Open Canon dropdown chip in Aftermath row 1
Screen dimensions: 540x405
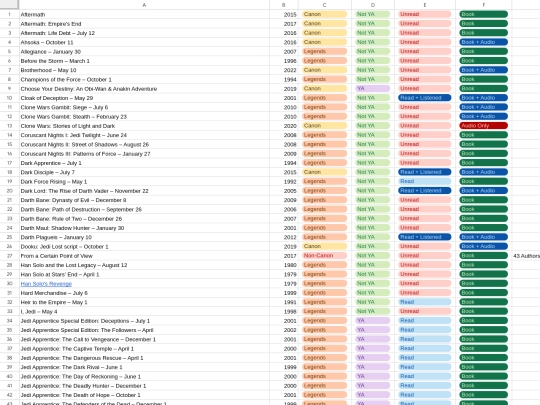click(x=324, y=14)
